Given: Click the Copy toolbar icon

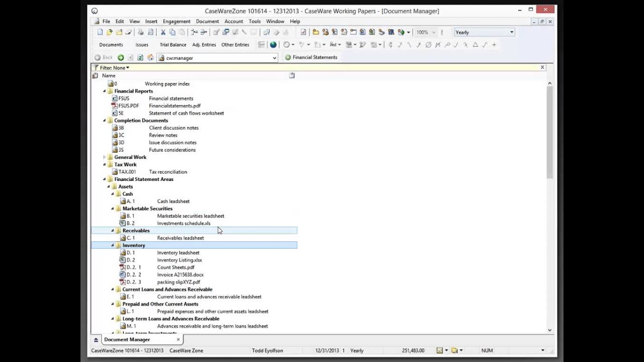Looking at the screenshot, I should pos(173,32).
